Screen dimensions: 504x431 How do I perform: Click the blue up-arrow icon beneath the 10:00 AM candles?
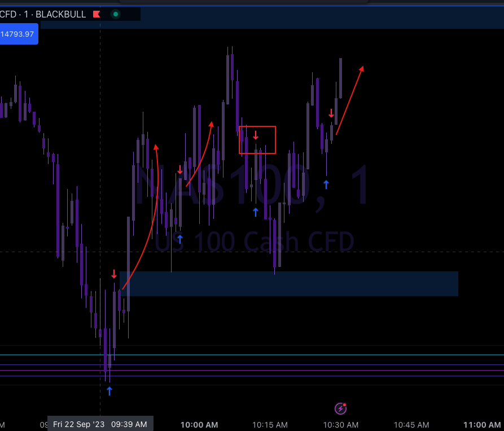179,239
